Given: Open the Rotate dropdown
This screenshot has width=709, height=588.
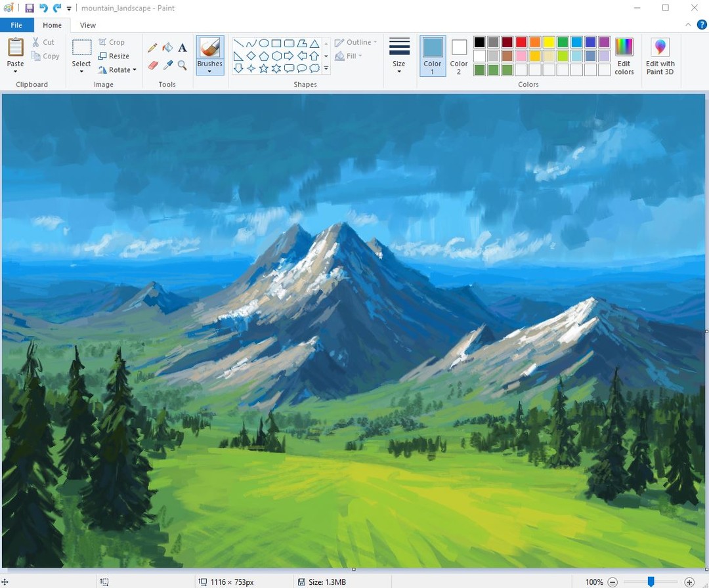Looking at the screenshot, I should tap(117, 70).
